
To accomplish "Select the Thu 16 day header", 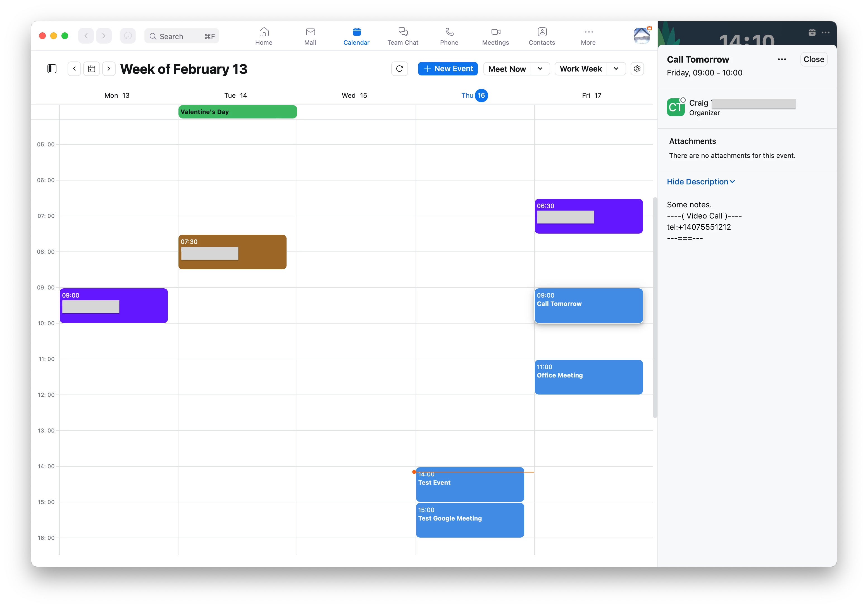I will [x=474, y=95].
